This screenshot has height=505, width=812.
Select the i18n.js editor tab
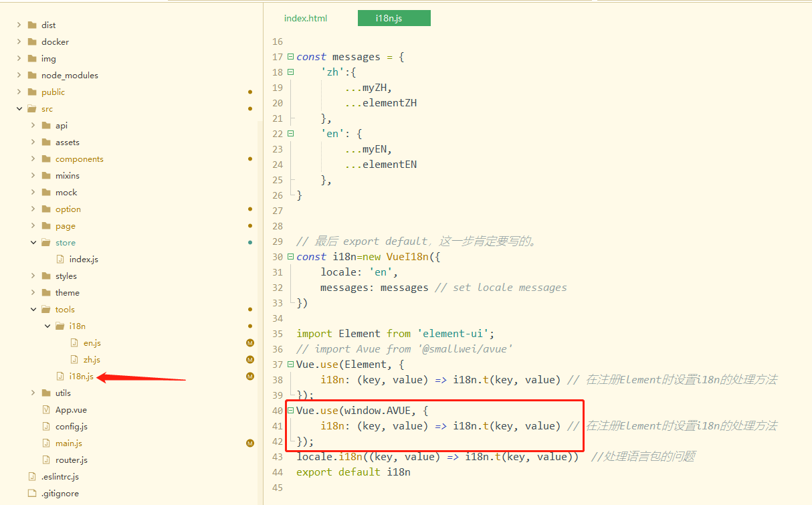pos(394,18)
